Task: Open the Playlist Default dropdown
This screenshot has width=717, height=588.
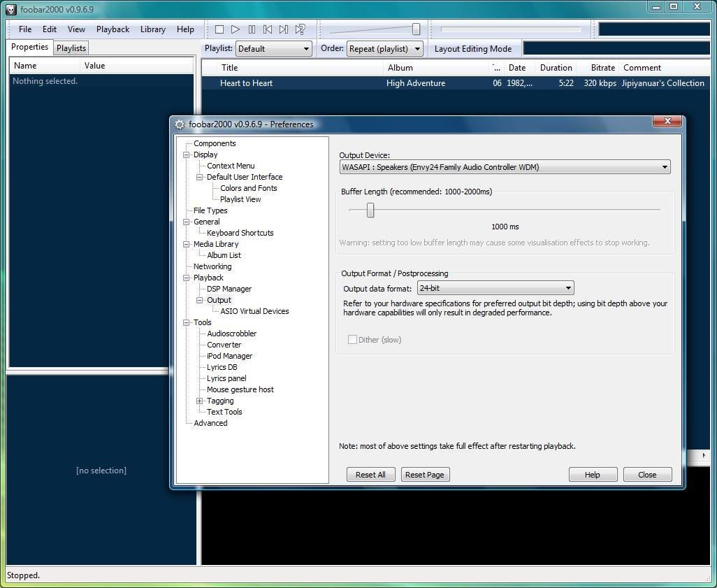Action: (x=273, y=48)
